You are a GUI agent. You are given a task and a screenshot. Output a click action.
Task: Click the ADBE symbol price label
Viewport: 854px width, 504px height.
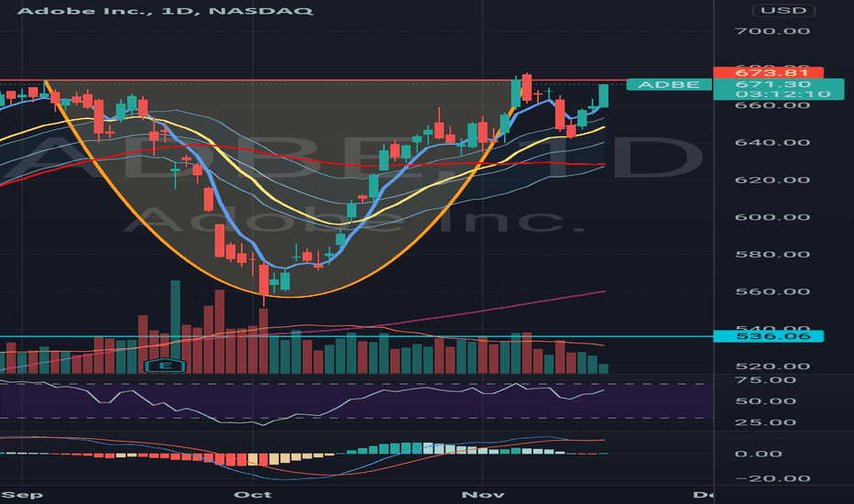pyautogui.click(x=669, y=84)
